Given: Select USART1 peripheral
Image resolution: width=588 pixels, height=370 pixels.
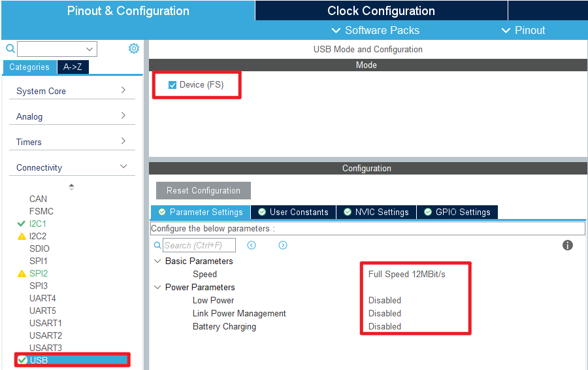Looking at the screenshot, I should tap(45, 323).
